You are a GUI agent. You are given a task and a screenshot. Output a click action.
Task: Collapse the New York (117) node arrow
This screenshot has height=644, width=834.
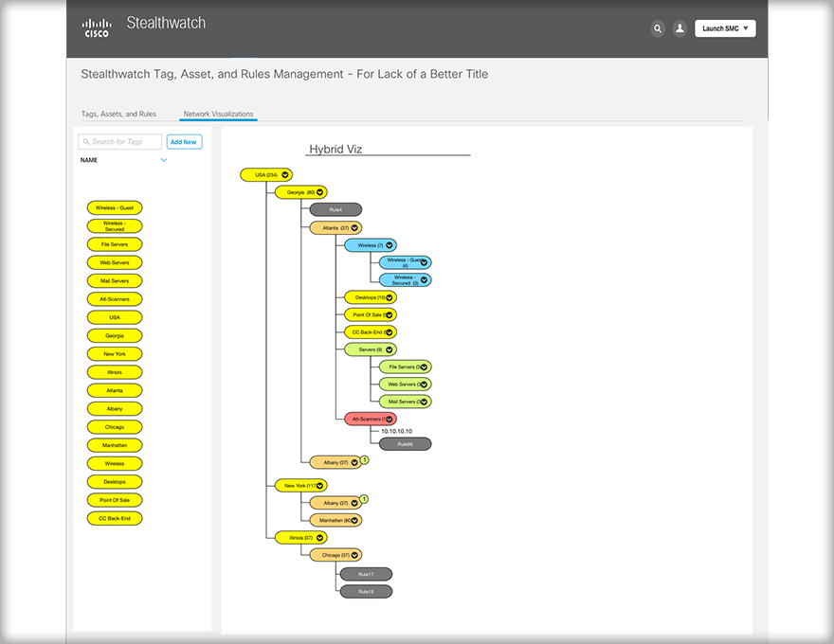319,486
